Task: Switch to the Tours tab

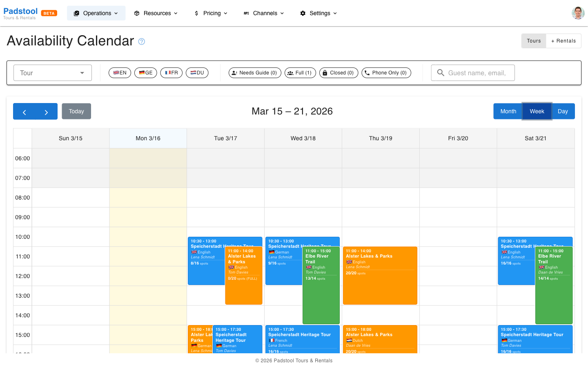Action: 534,41
